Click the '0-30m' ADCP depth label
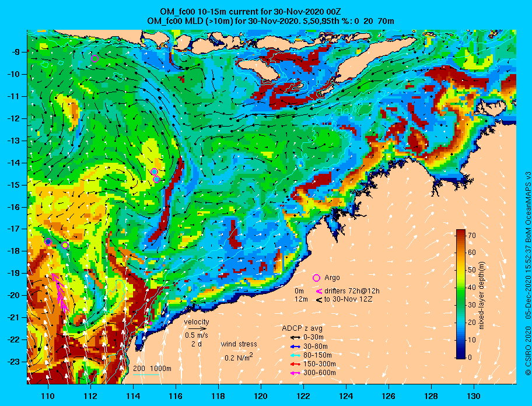Screen dimensions: 532x406 (313, 338)
